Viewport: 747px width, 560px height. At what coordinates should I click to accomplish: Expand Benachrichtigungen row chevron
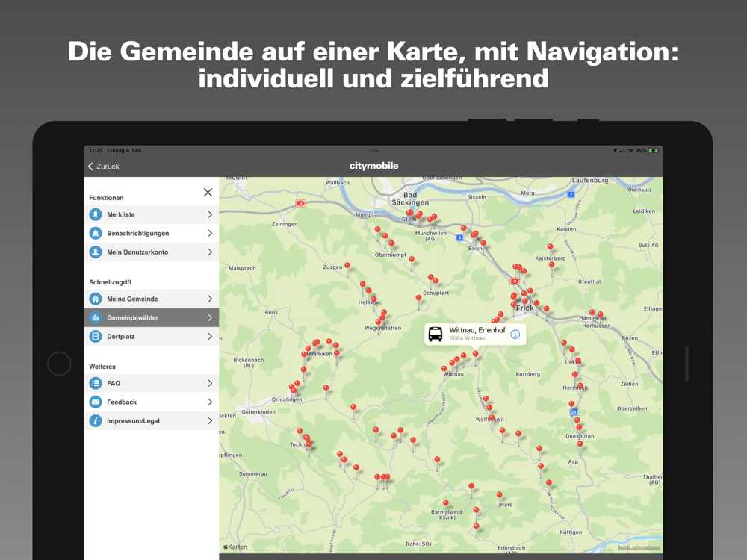(x=210, y=233)
